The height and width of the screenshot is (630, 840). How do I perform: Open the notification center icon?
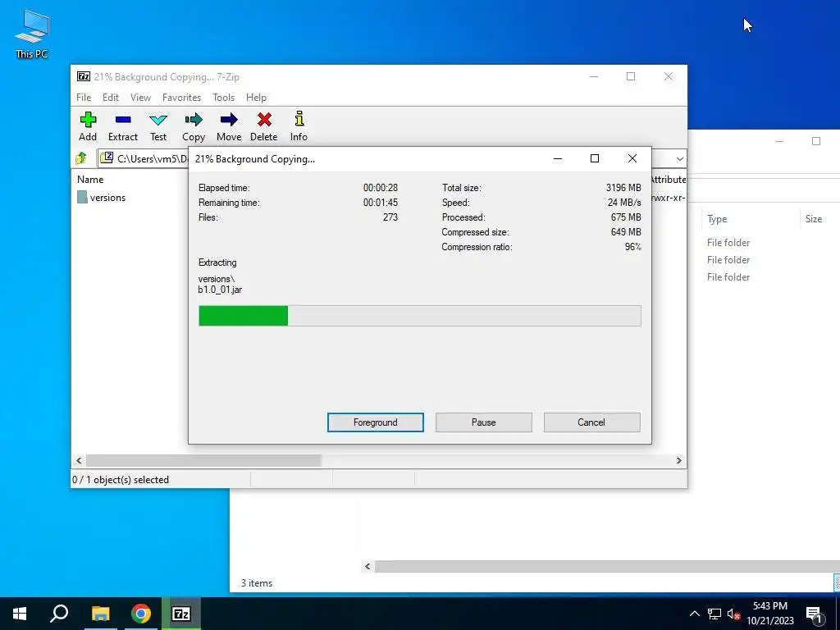pos(814,614)
